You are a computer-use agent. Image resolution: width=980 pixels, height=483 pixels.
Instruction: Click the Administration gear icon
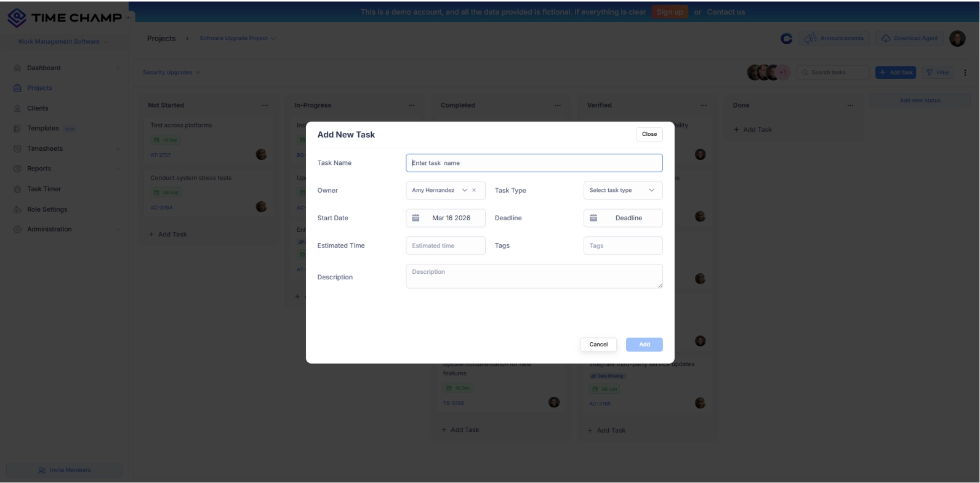pyautogui.click(x=17, y=230)
